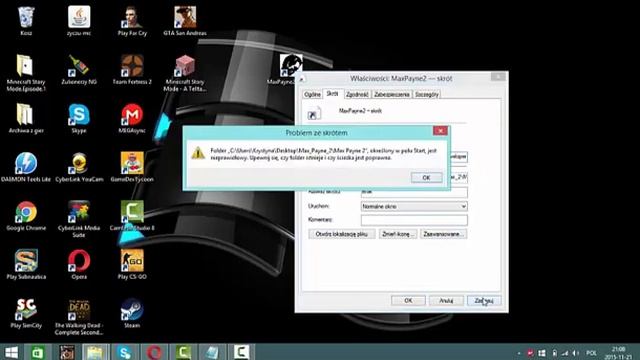Select MaxPayne2 shortcut on desktop
This screenshot has width=640, height=360.
click(291, 65)
